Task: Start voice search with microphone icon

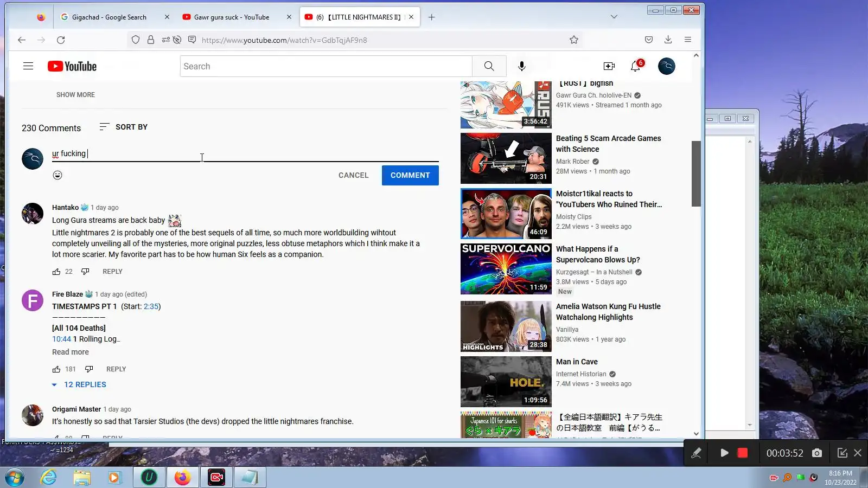Action: point(522,66)
